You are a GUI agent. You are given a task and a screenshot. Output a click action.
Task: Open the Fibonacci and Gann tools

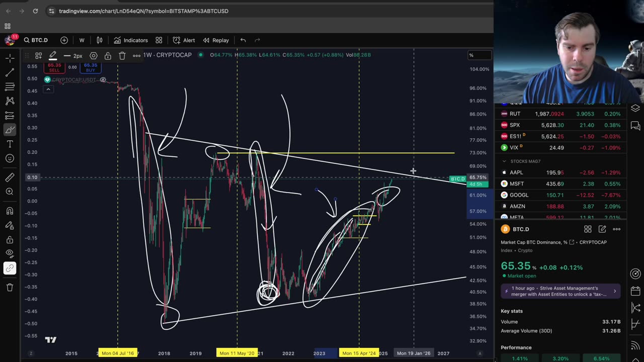[x=10, y=87]
